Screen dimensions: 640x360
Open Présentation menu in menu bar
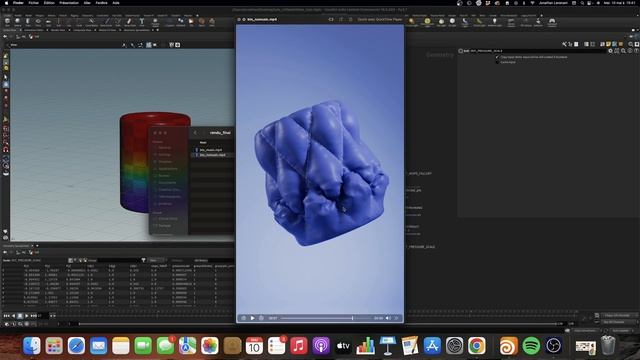point(69,3)
